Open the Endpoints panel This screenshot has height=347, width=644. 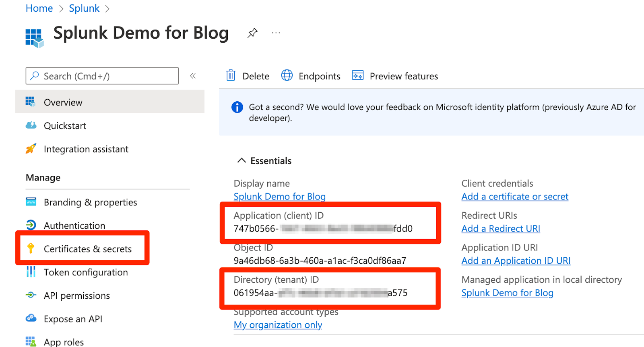[x=319, y=76]
